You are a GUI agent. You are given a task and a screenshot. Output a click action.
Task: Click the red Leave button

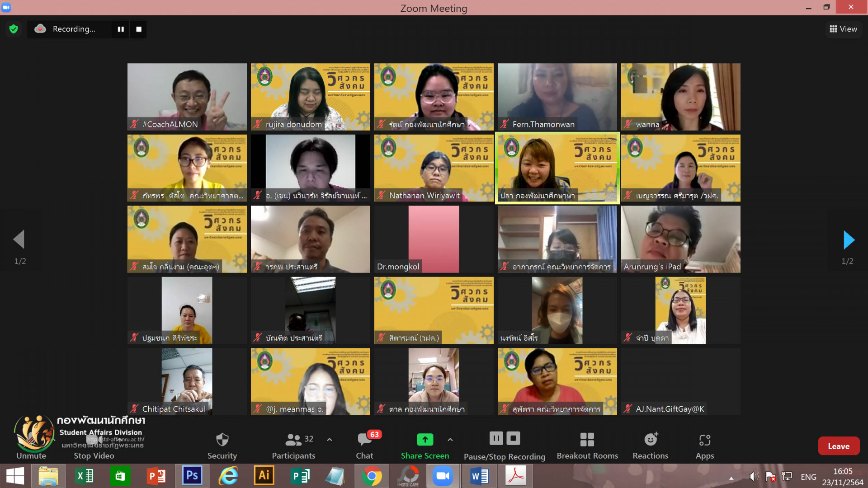tap(838, 446)
